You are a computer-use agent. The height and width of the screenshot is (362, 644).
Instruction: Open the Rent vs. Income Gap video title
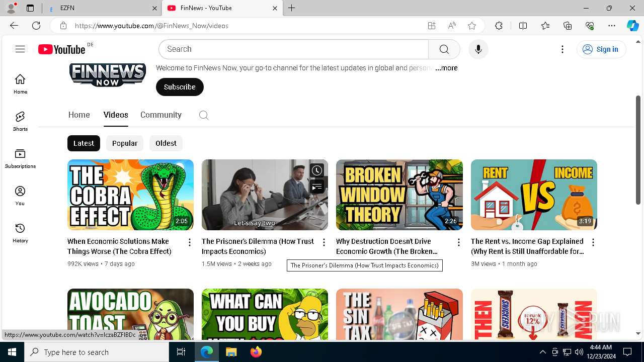pyautogui.click(x=527, y=246)
